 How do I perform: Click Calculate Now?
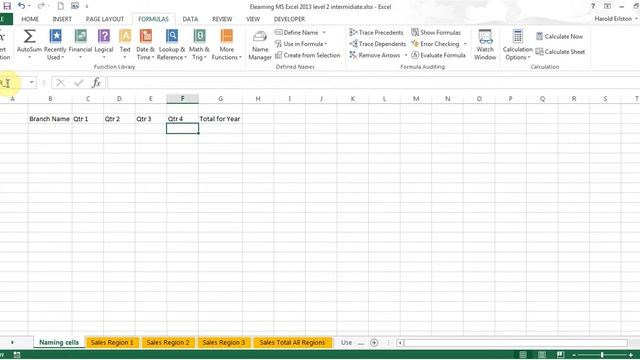click(560, 36)
